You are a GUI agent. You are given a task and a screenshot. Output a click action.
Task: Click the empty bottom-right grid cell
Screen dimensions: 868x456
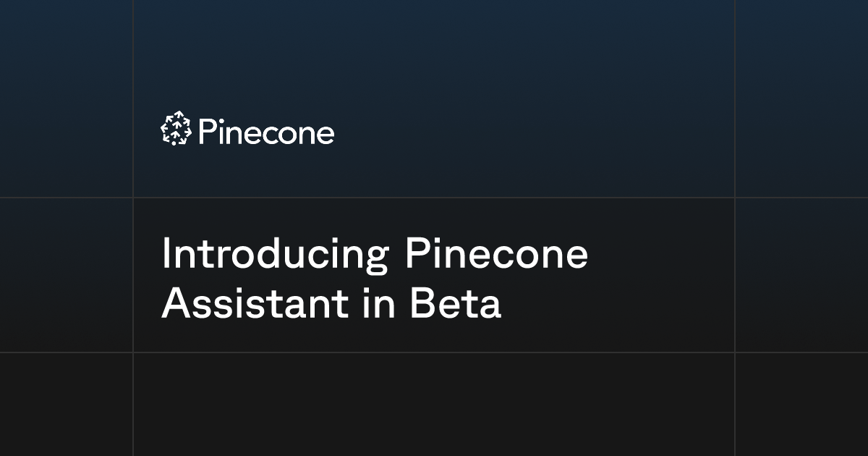click(801, 405)
